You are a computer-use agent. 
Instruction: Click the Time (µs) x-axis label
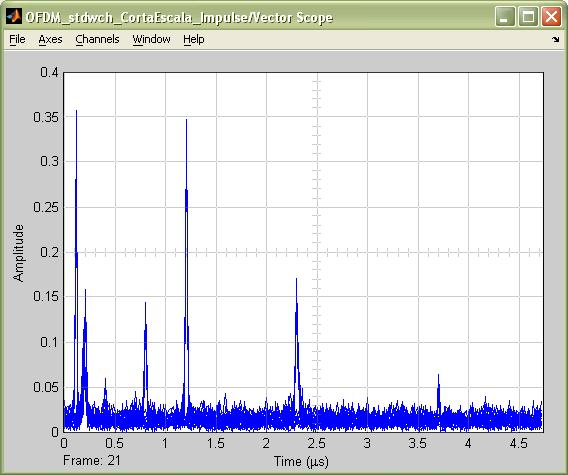301,462
